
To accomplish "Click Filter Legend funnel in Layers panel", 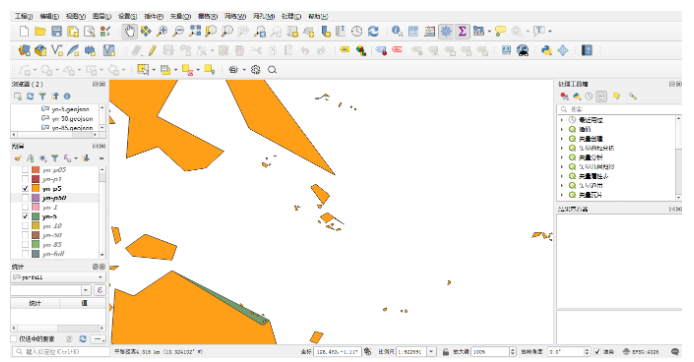I will tap(54, 158).
